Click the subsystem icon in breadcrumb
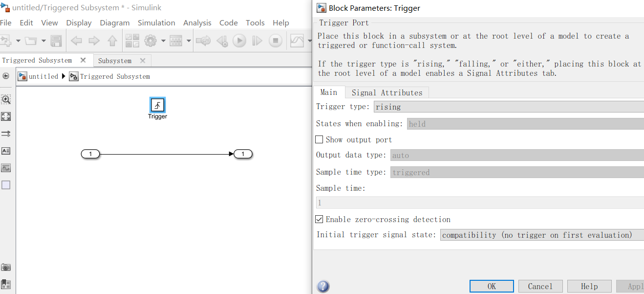This screenshot has width=644, height=294. pos(74,76)
